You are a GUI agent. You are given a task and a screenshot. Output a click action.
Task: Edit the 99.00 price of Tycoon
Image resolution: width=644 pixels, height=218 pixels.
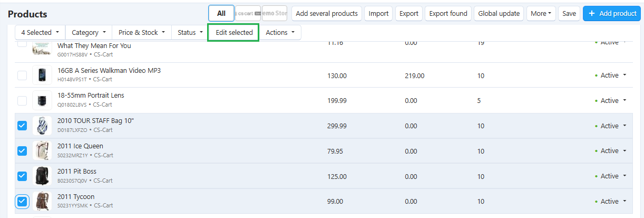[335, 201]
